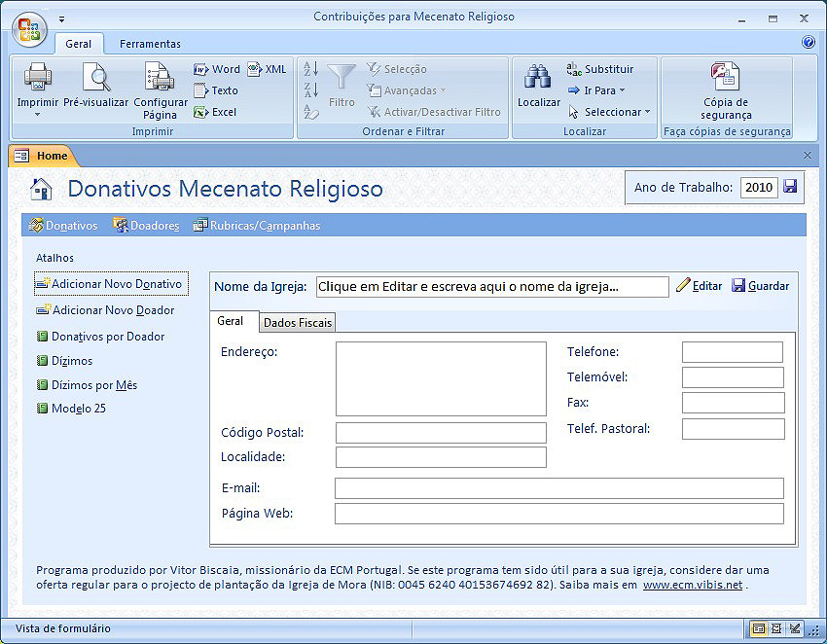Image resolution: width=827 pixels, height=644 pixels.
Task: Click the Página Web field
Action: (559, 514)
